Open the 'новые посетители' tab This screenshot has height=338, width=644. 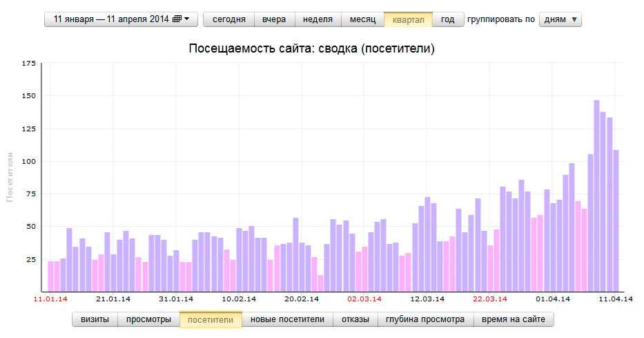coord(287,319)
